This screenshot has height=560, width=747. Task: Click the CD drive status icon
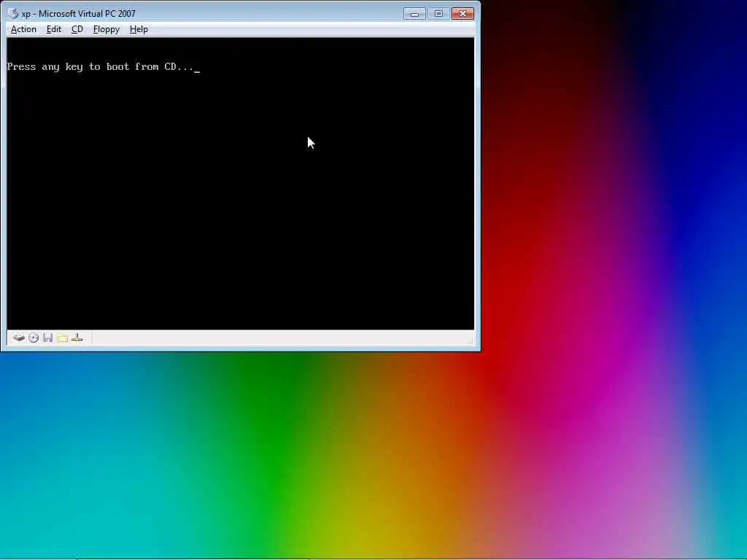pyautogui.click(x=34, y=338)
